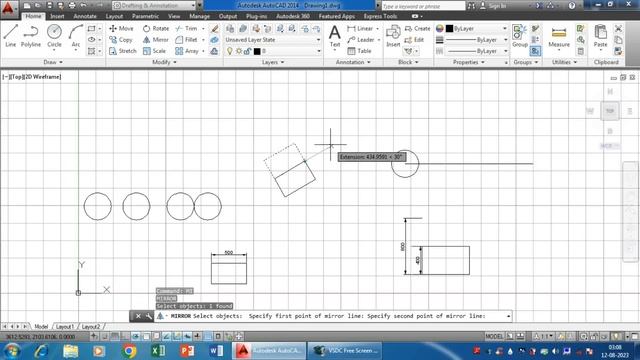This screenshot has height=360, width=640.
Task: Click the Cut icon in Clipboard panel
Action: pyautogui.click(x=618, y=28)
